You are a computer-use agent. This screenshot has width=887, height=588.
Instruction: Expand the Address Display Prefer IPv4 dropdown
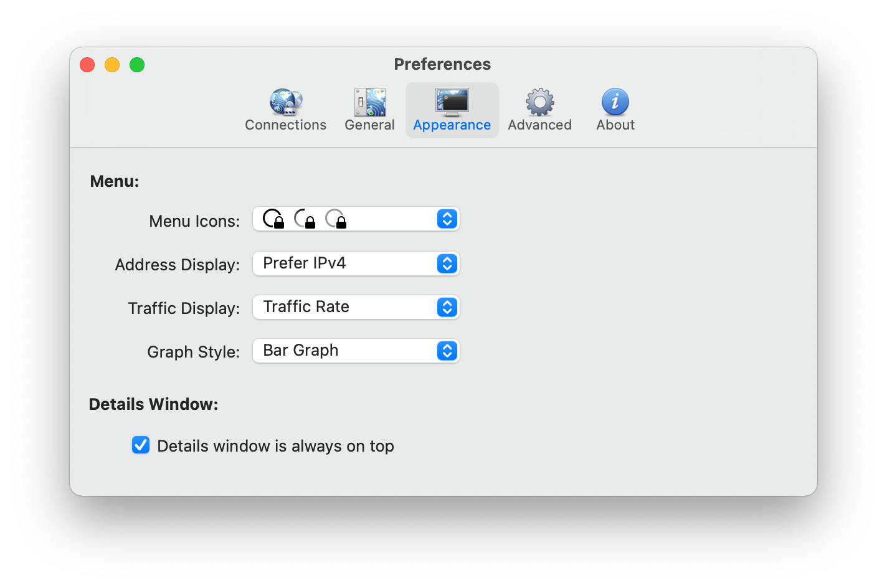[x=356, y=263]
